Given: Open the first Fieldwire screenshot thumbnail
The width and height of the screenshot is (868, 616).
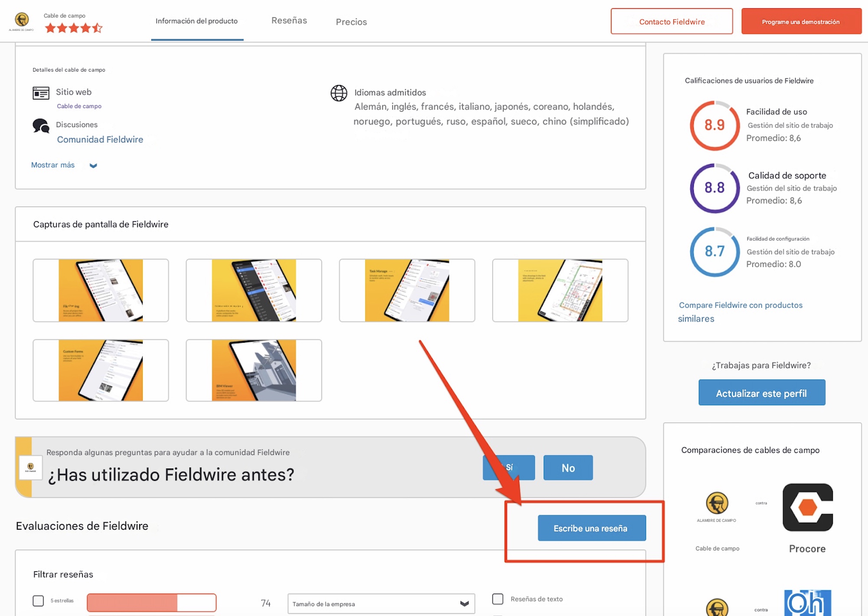Looking at the screenshot, I should (x=101, y=290).
